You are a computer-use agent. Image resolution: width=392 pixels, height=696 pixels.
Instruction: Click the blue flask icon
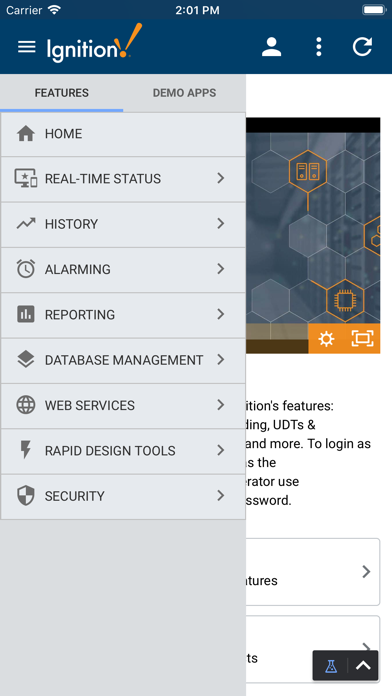pyautogui.click(x=331, y=666)
